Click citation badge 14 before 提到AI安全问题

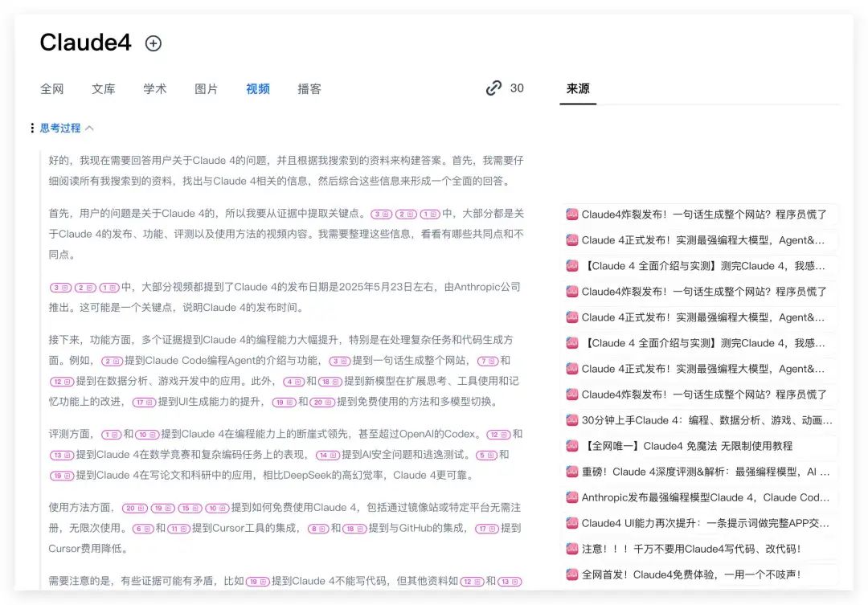pyautogui.click(x=327, y=455)
